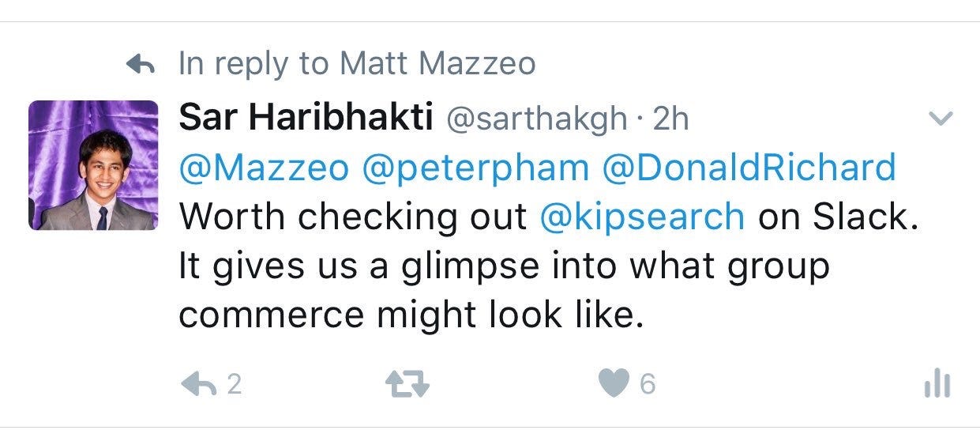Image resolution: width=980 pixels, height=430 pixels.
Task: Click the reply count 2
Action: pyautogui.click(x=234, y=385)
